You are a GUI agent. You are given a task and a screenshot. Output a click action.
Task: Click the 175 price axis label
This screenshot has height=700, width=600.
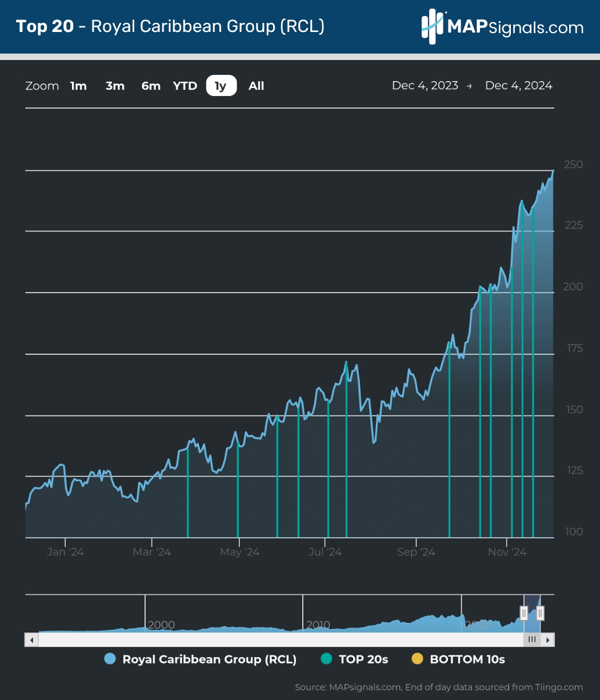pos(573,348)
